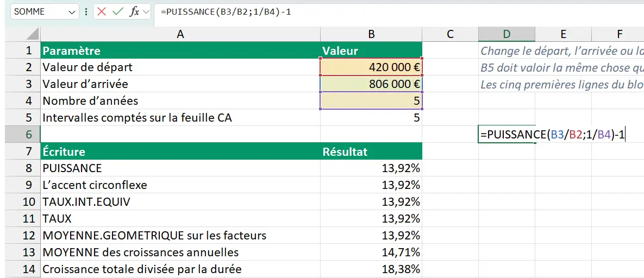Select B5 cell next to Intervalles comptés
The width and height of the screenshot is (644, 278).
(371, 117)
